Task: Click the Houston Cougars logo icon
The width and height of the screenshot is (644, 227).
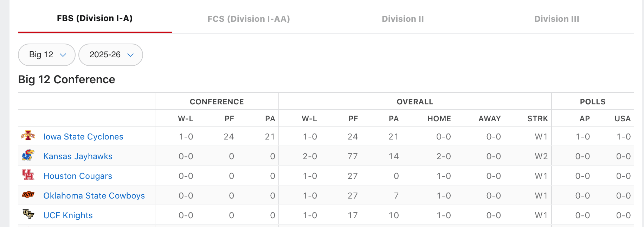Action: pyautogui.click(x=28, y=175)
